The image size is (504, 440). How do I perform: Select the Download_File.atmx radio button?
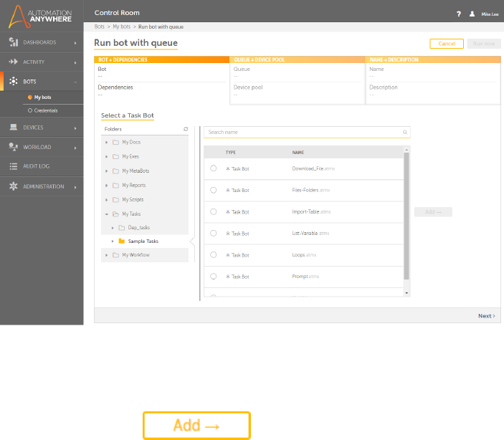point(214,168)
